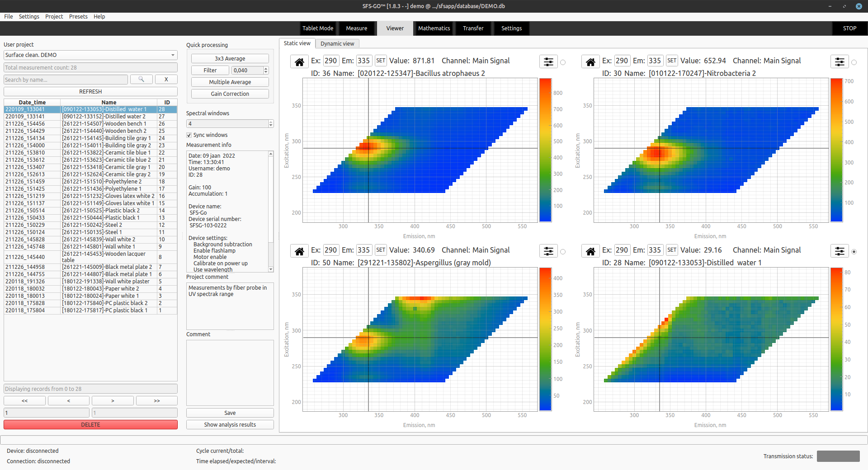Open display settings icon on Distilled water plot
This screenshot has height=470, width=868.
(x=839, y=251)
